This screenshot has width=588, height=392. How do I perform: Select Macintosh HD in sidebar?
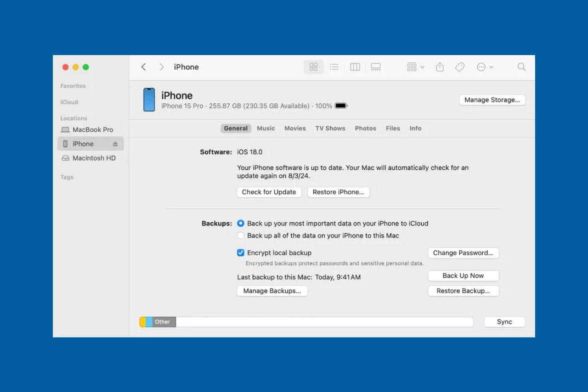tap(94, 158)
